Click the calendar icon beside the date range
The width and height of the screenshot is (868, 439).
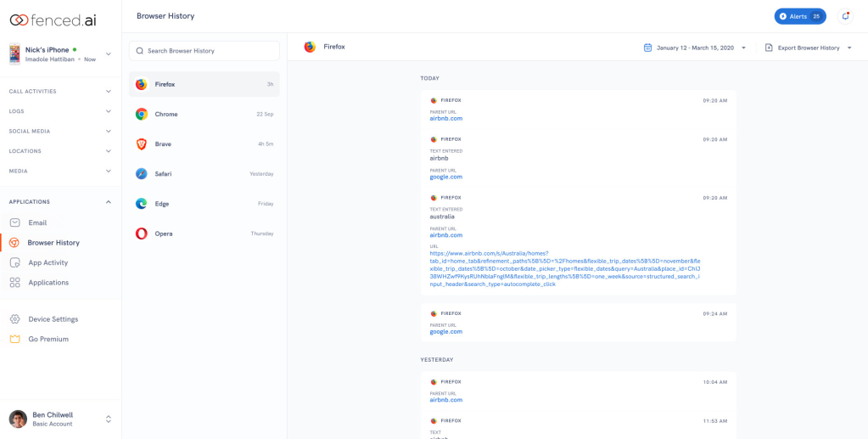point(647,48)
